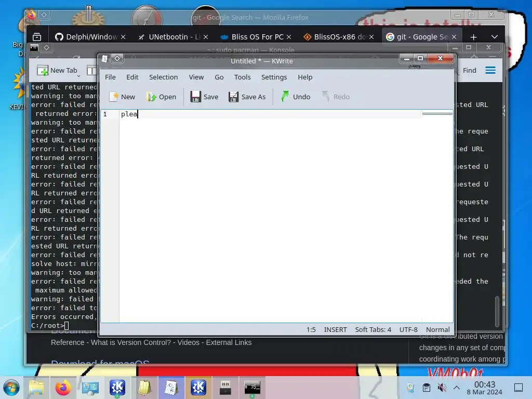
Task: Click the USB drive taskbar icon
Action: click(225, 388)
